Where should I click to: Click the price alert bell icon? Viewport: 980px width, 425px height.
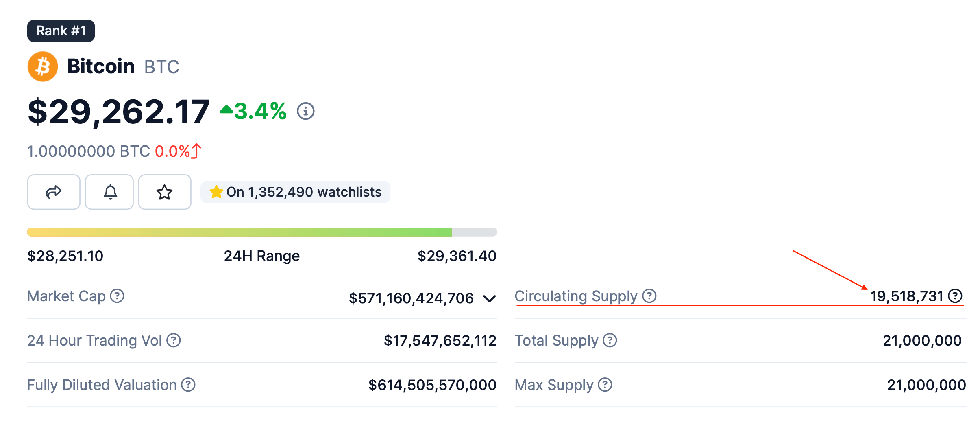(110, 192)
